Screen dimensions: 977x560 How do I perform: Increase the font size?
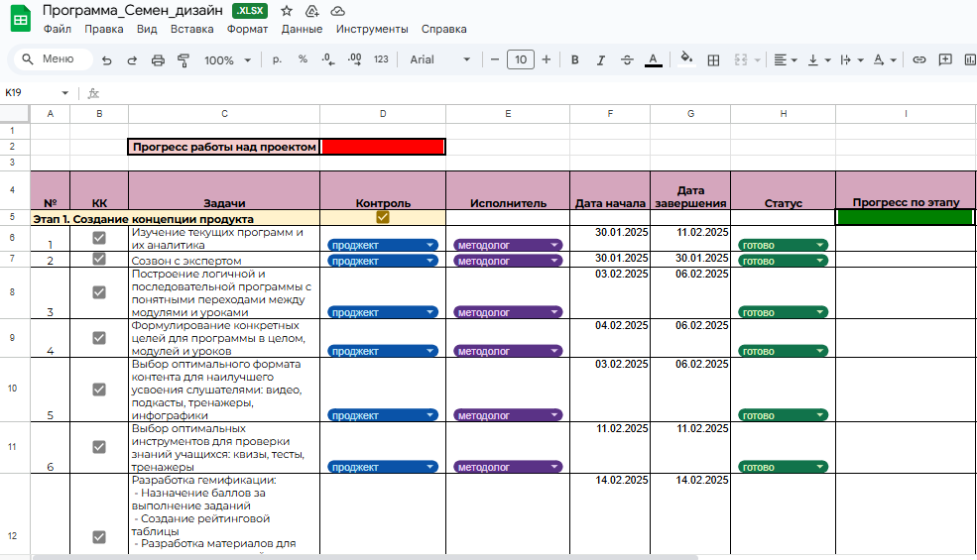(x=547, y=59)
